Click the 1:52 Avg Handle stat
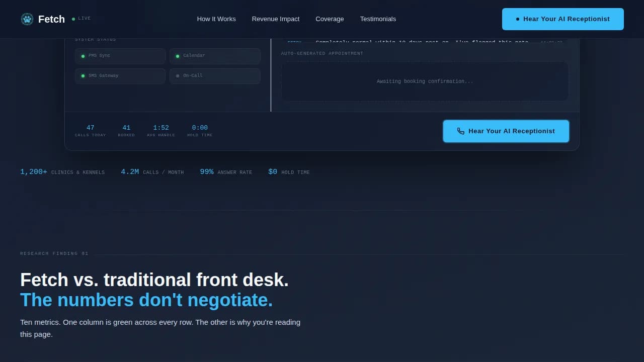644x362 pixels. [x=161, y=131]
